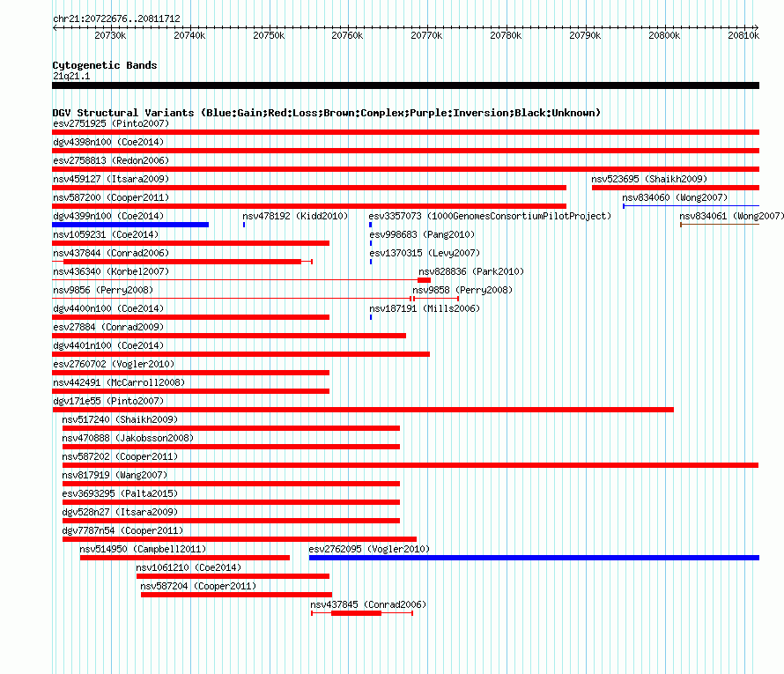Viewport: 784px width, 674px height.
Task: Click the nsv587202 (Cooper2011) label
Action: (x=120, y=456)
